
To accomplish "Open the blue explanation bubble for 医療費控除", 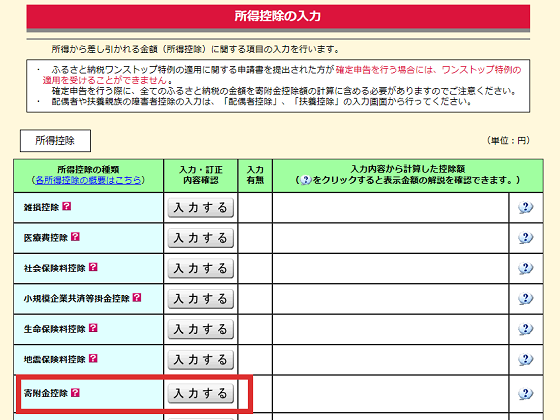I will pos(525,238).
